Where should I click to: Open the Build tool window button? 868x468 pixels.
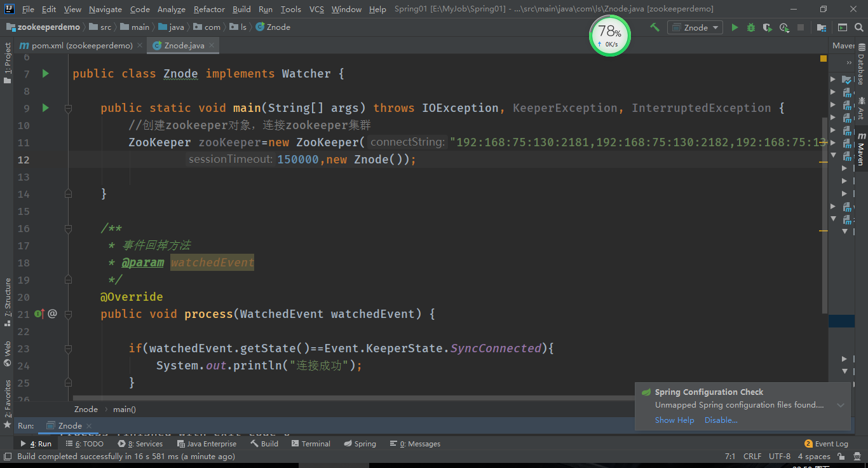264,444
